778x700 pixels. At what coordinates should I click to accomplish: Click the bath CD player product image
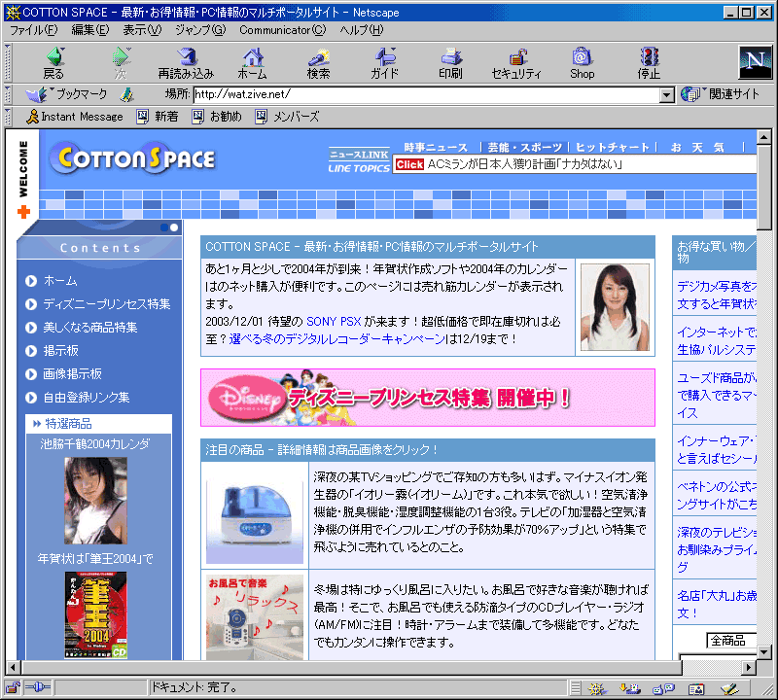point(255,617)
